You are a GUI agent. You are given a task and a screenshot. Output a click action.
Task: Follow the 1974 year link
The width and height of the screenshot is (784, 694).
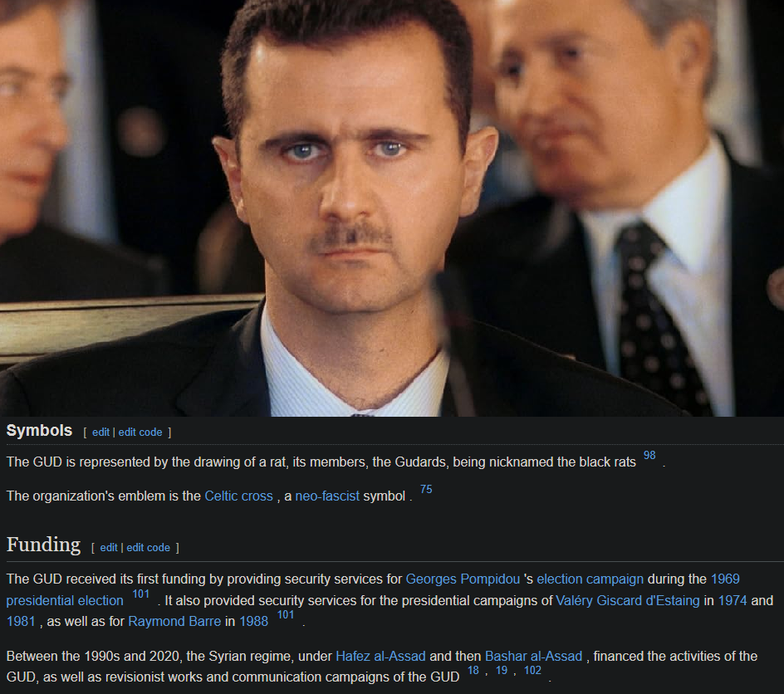pos(733,600)
